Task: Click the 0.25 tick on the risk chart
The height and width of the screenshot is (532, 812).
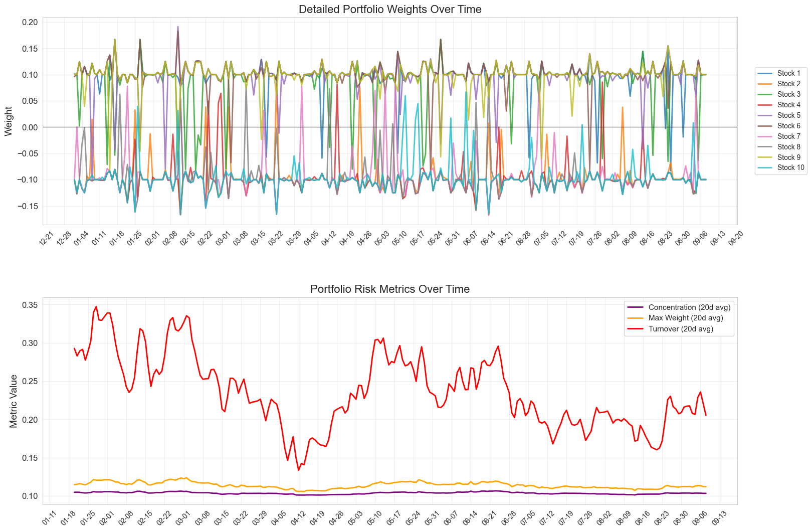Action: pos(30,382)
